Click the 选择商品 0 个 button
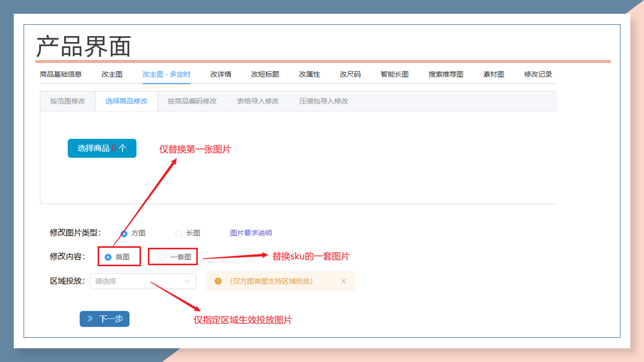This screenshot has width=644, height=362. (102, 148)
